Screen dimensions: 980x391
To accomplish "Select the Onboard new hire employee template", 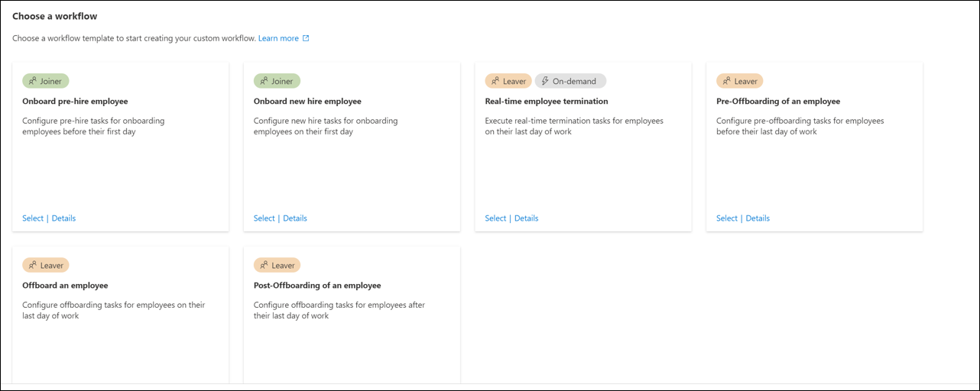I will tap(264, 218).
